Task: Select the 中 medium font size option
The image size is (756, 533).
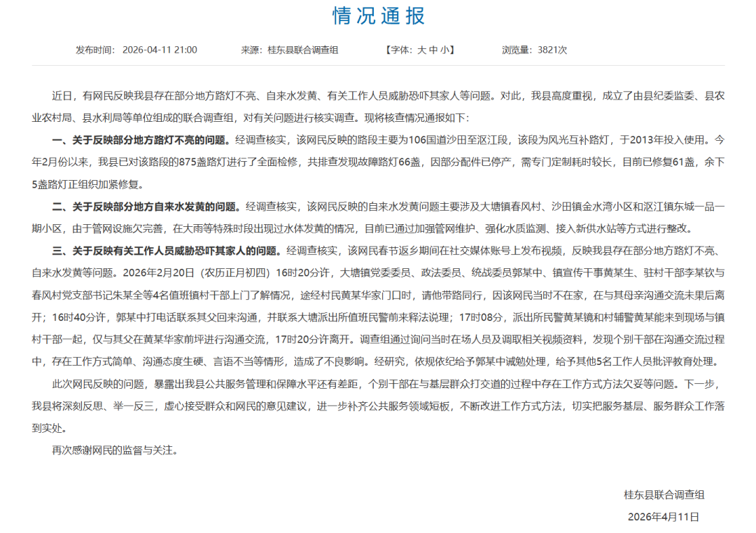Action: (x=433, y=48)
